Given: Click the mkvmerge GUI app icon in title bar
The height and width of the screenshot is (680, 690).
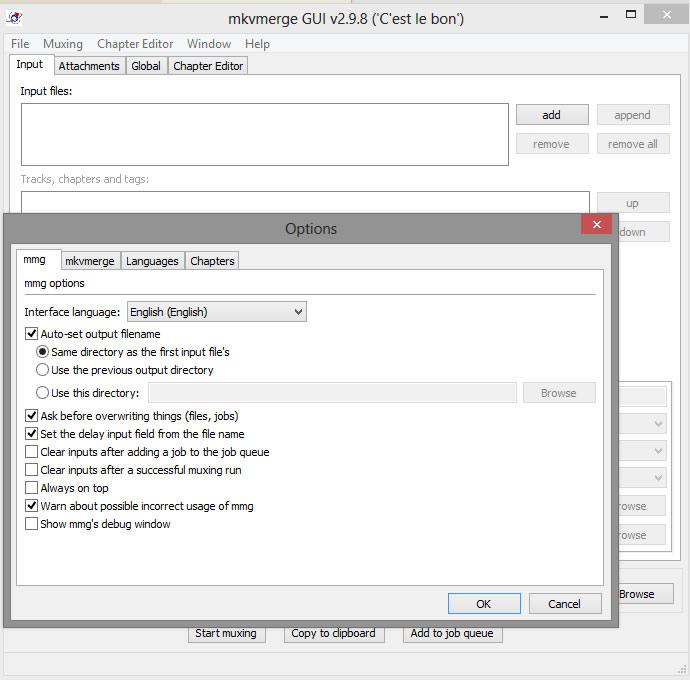Looking at the screenshot, I should pyautogui.click(x=15, y=18).
